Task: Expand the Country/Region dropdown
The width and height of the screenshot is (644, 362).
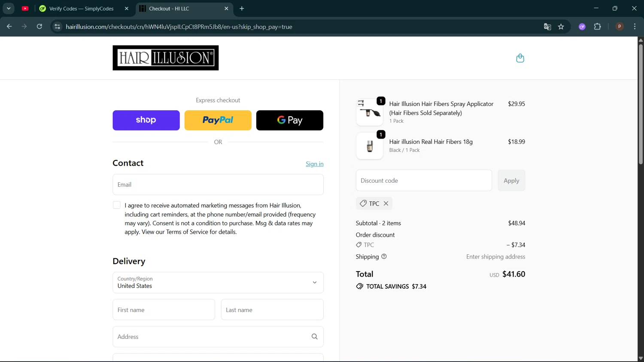Action: pyautogui.click(x=218, y=283)
